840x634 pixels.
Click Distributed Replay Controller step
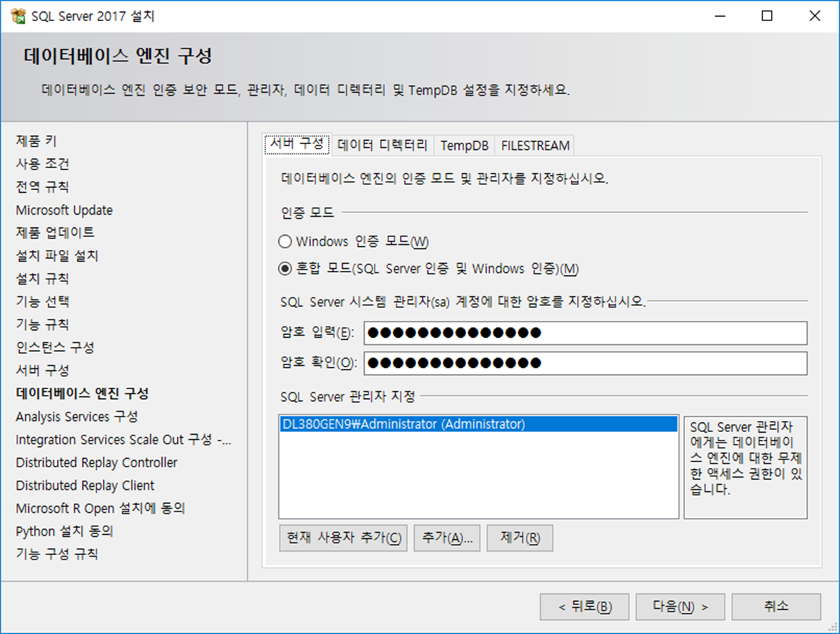click(x=96, y=462)
